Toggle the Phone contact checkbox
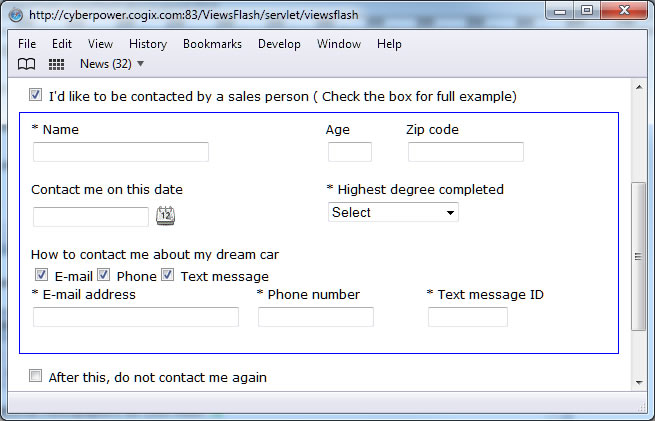The height and width of the screenshot is (421, 655). [x=103, y=275]
